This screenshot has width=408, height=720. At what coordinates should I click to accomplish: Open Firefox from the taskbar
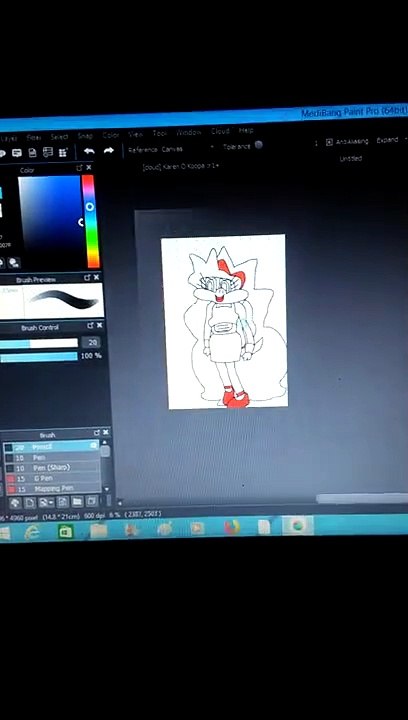[232, 527]
